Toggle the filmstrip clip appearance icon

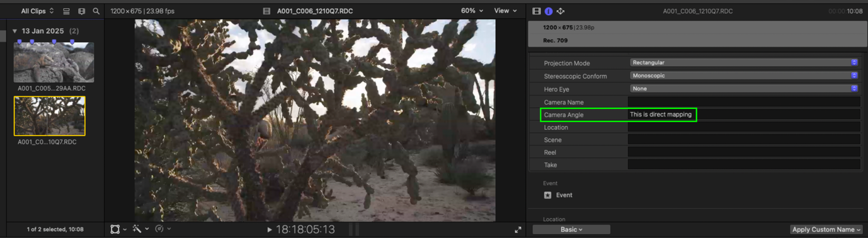81,11
